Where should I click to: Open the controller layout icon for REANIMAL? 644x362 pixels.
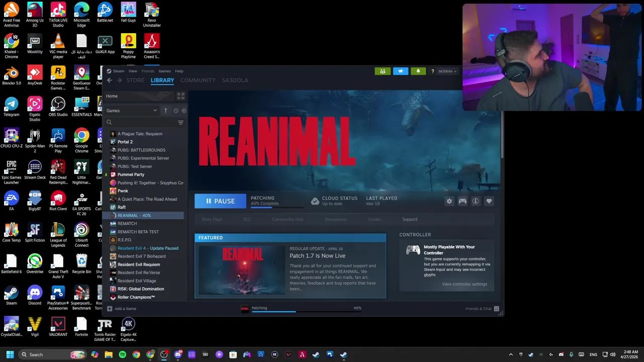click(462, 201)
